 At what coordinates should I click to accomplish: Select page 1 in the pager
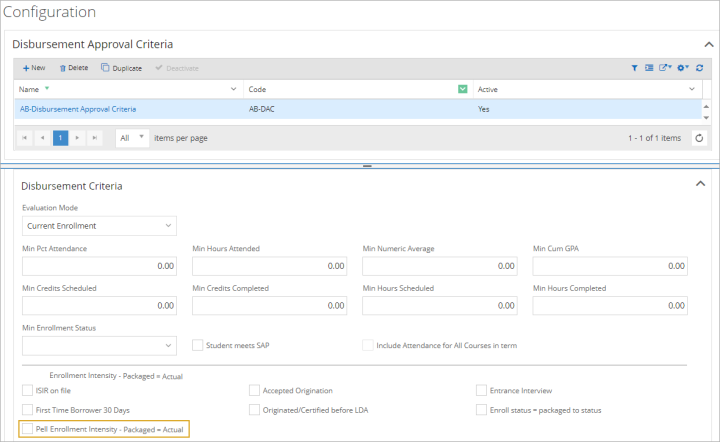(x=60, y=138)
